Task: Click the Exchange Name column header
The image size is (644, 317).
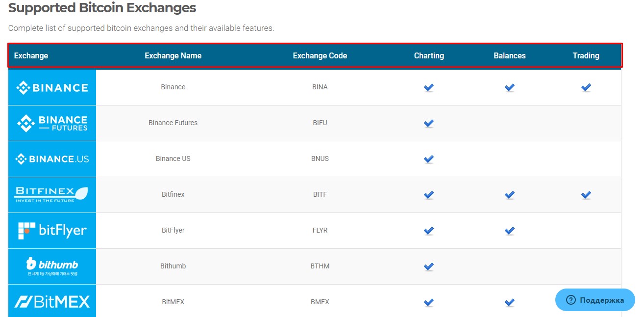Action: 173,55
